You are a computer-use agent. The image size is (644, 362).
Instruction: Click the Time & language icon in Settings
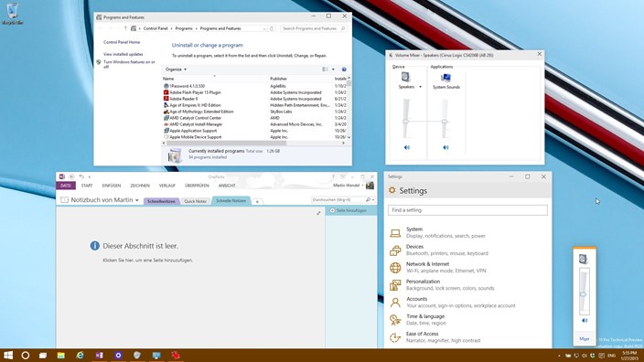[x=395, y=320]
